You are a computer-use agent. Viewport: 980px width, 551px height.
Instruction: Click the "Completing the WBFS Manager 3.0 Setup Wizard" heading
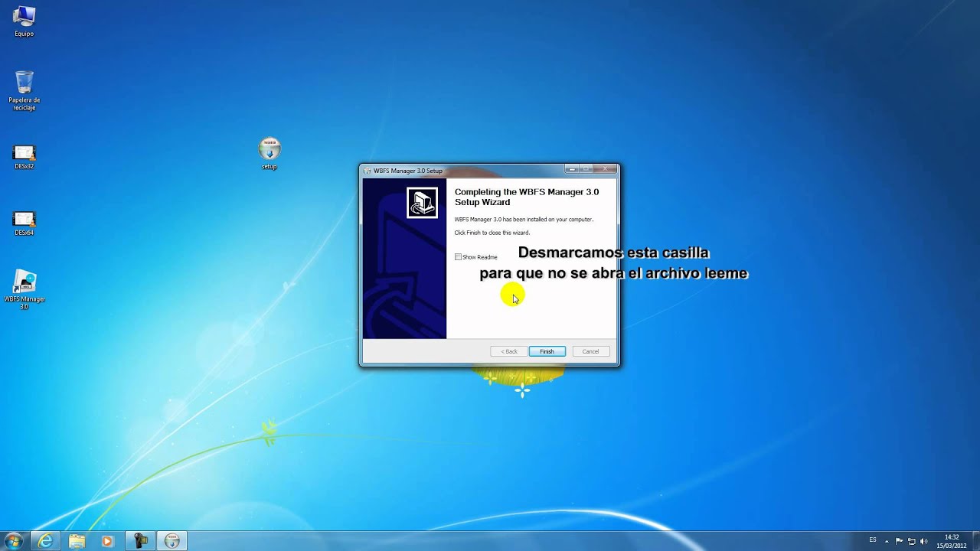(x=527, y=197)
